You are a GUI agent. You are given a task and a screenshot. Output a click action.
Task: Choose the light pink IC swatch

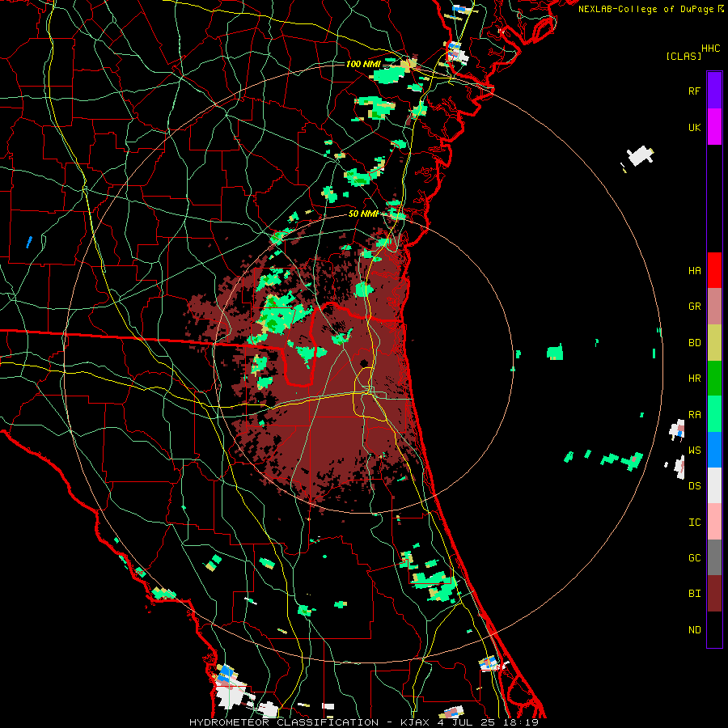click(x=714, y=522)
